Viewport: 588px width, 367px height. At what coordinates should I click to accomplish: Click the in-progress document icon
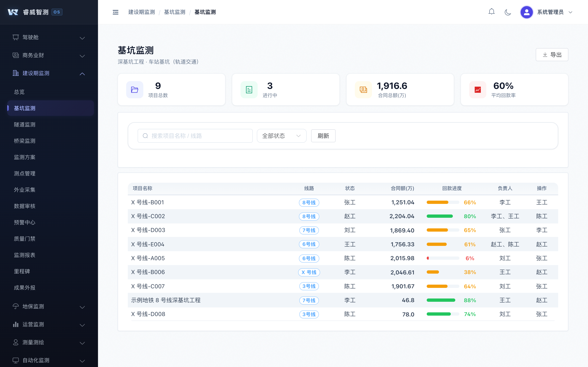249,90
